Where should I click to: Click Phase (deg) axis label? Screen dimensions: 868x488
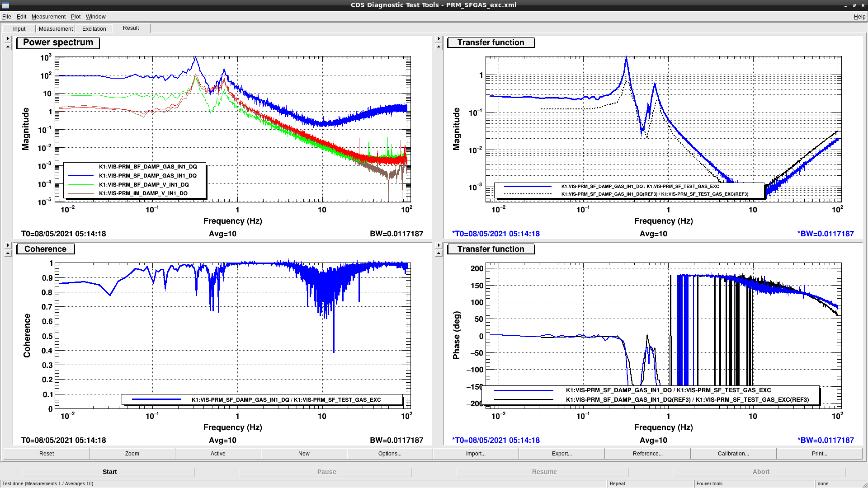(457, 335)
